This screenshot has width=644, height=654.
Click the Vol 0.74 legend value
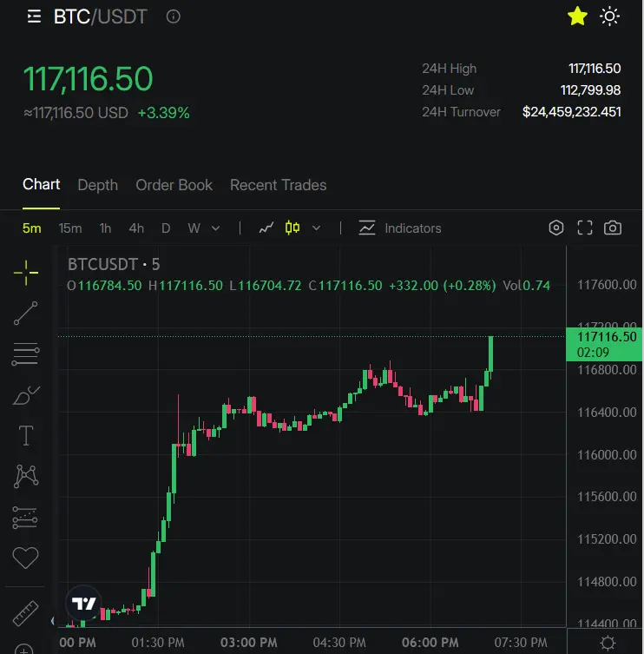click(527, 286)
